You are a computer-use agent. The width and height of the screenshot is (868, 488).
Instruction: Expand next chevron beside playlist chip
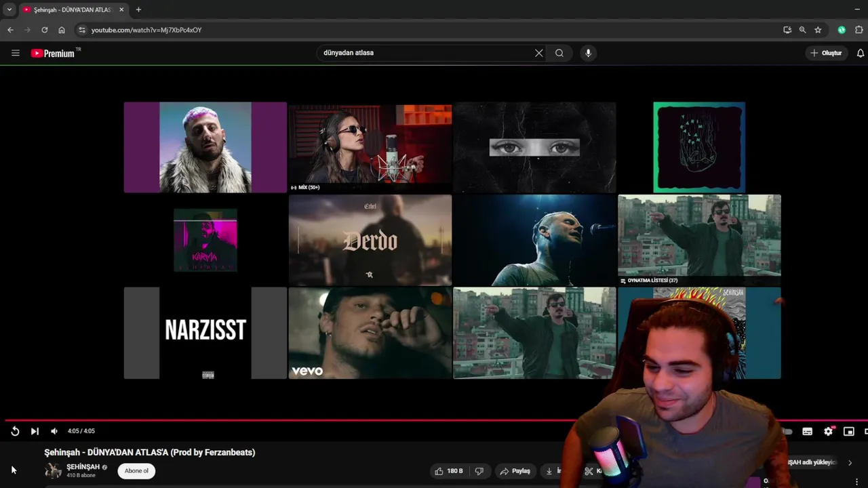click(850, 463)
